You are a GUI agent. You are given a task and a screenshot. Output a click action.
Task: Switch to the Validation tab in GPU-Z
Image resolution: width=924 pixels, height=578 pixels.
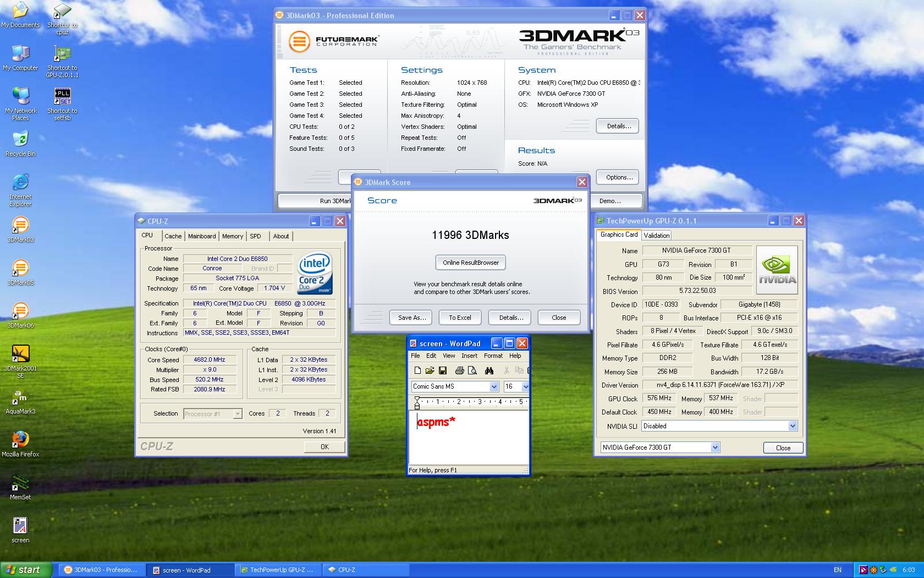pos(657,235)
